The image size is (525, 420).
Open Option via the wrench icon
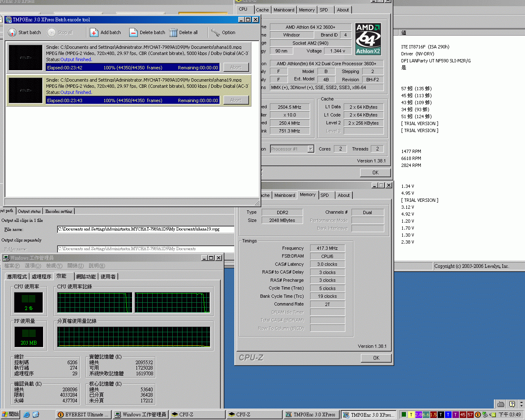[x=216, y=32]
